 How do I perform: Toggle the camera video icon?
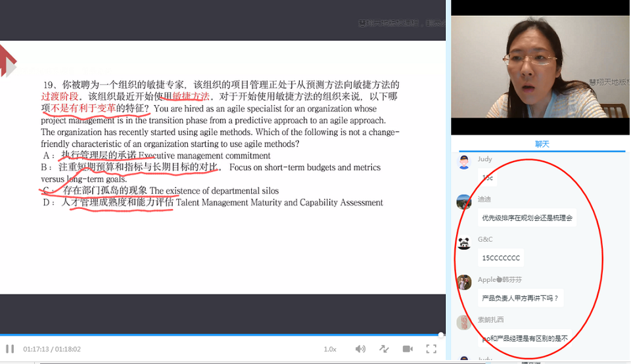pyautogui.click(x=408, y=349)
